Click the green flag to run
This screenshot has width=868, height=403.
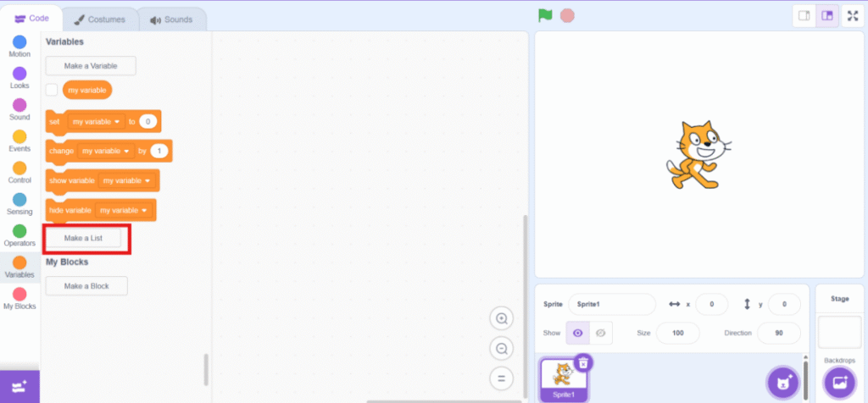click(545, 15)
